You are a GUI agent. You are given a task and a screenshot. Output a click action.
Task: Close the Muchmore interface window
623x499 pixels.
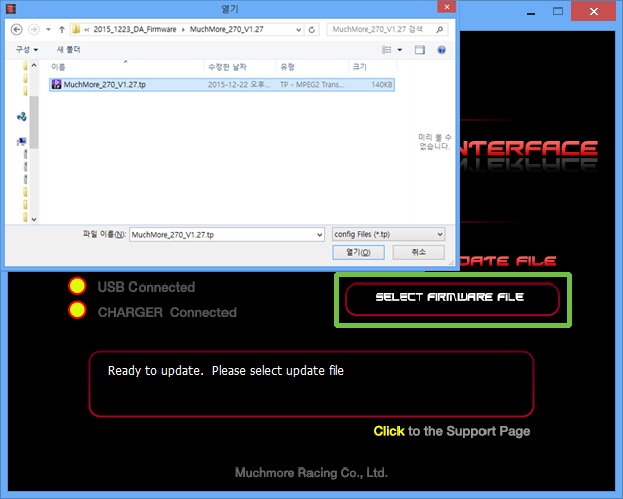coord(594,11)
